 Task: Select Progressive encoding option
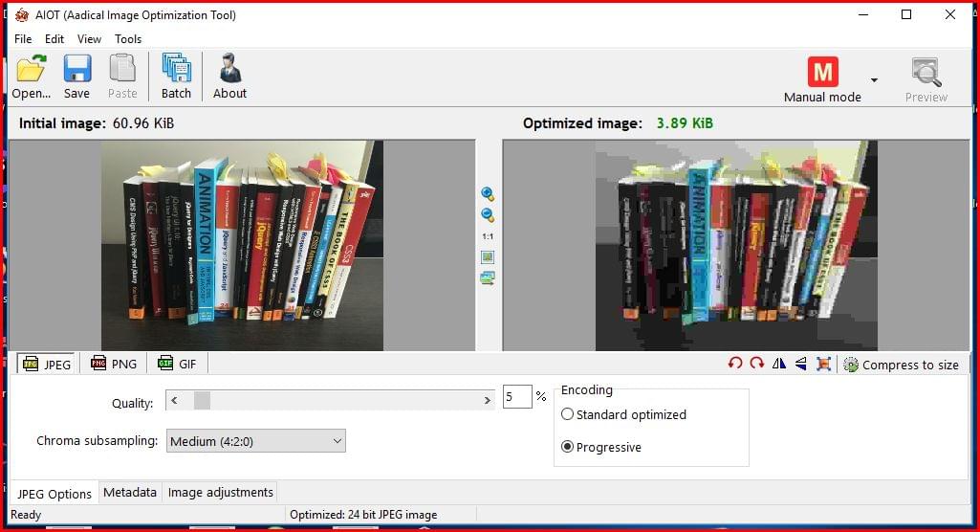568,447
